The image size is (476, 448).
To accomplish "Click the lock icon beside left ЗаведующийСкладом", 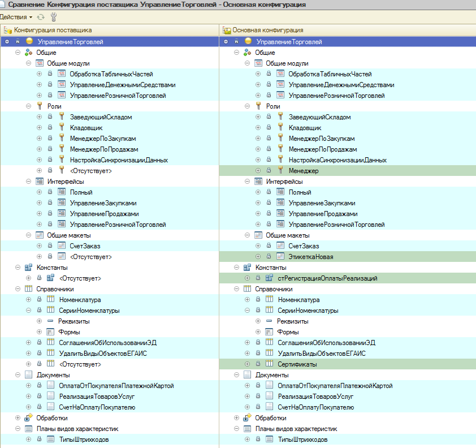I will click(50, 117).
